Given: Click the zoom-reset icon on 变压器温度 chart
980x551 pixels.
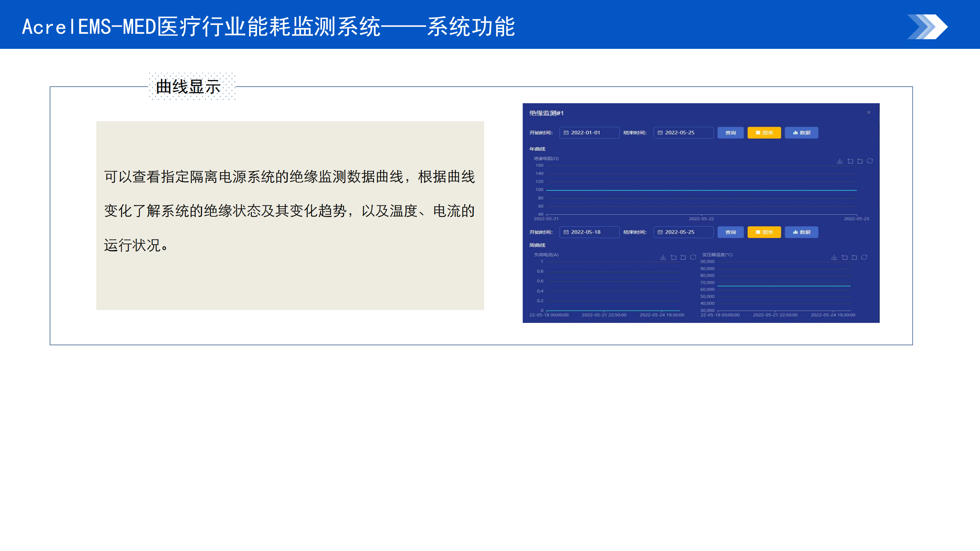Looking at the screenshot, I should 854,258.
